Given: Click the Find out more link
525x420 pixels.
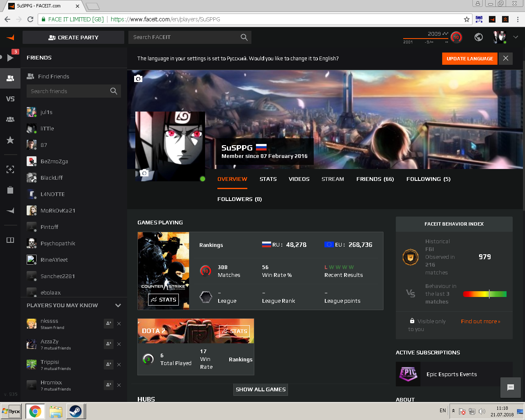Looking at the screenshot, I should click(x=480, y=322).
